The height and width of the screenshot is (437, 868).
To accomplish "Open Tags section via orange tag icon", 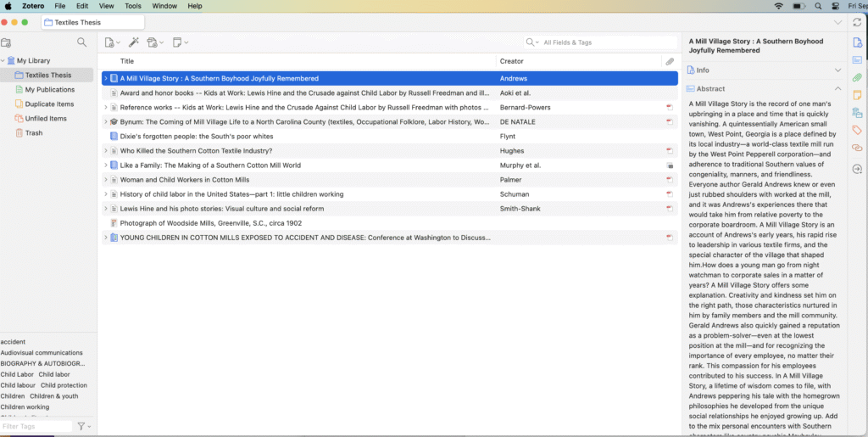I will click(x=857, y=130).
